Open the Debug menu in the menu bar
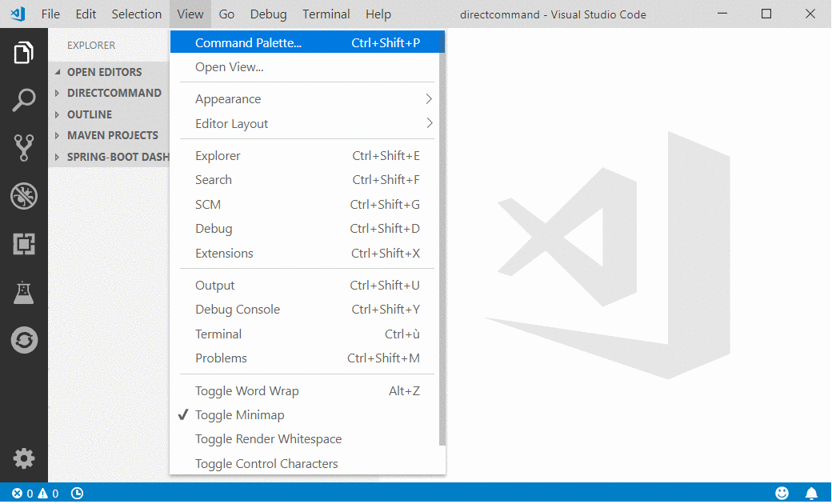Screen dimensions: 832x504 tap(269, 14)
